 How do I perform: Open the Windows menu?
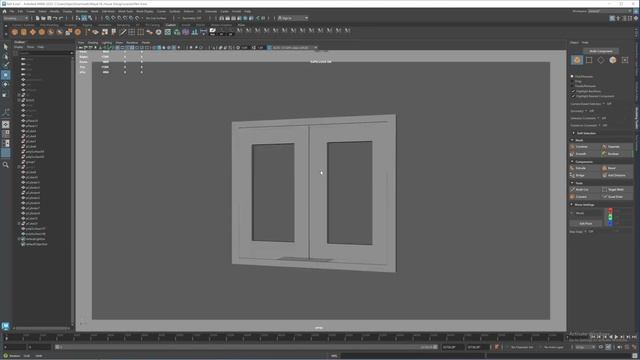(x=82, y=11)
